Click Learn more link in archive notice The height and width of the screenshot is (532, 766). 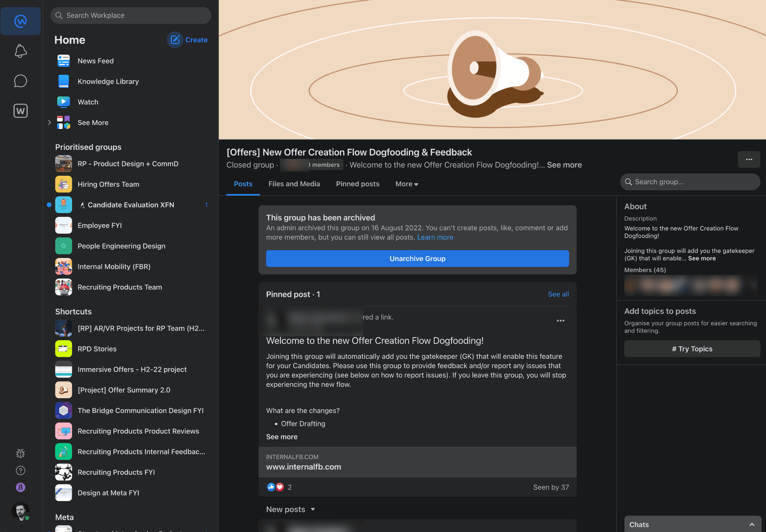coord(435,237)
